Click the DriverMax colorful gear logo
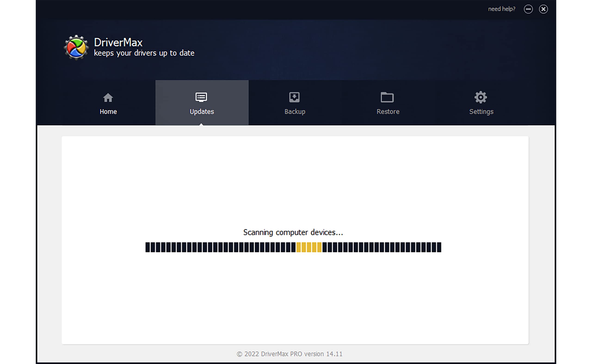Viewport: 592px width, 364px height. [76, 48]
